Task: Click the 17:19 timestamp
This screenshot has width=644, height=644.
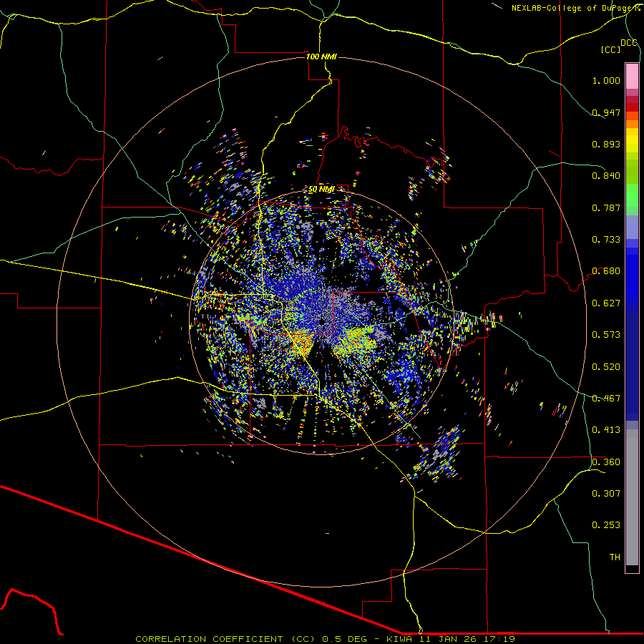Action: tap(501, 639)
